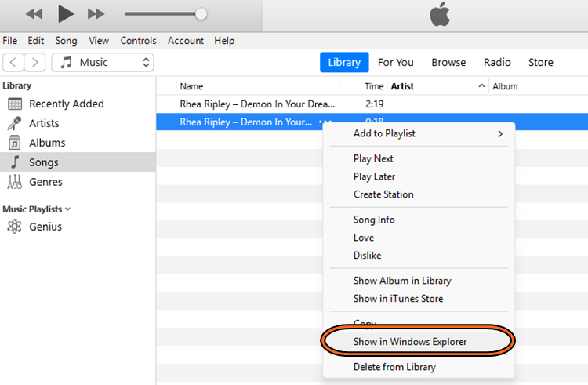Sort songs by the Name column
The height and width of the screenshot is (385, 588).
pos(258,86)
